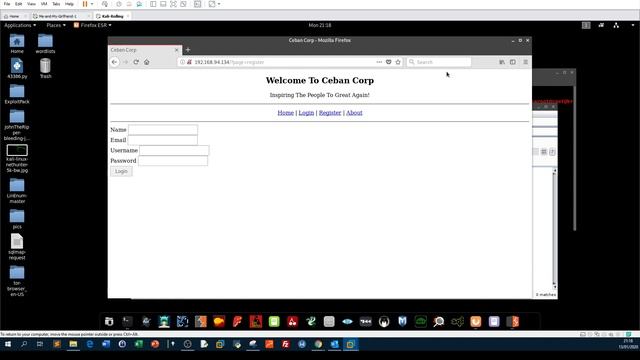Reload the Ceban Corp page

pyautogui.click(x=136, y=62)
